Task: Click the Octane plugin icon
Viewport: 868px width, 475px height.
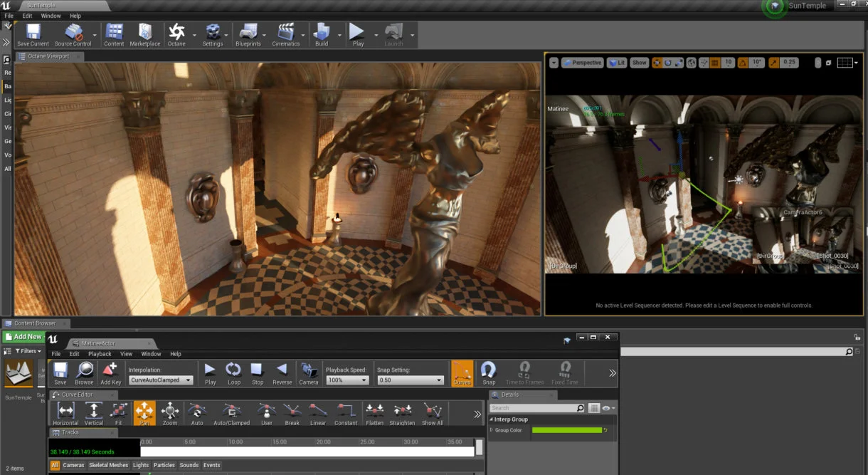Action: tap(176, 35)
